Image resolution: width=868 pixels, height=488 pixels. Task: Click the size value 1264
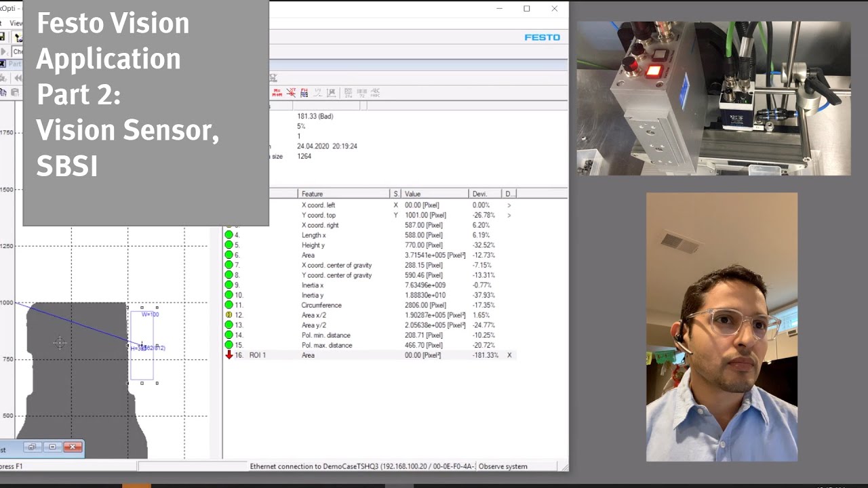[304, 156]
